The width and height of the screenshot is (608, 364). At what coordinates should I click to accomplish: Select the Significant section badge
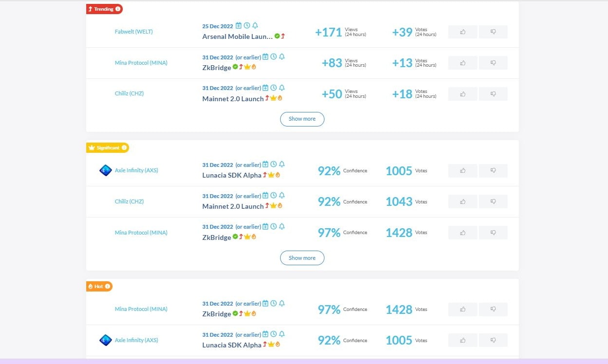[108, 147]
